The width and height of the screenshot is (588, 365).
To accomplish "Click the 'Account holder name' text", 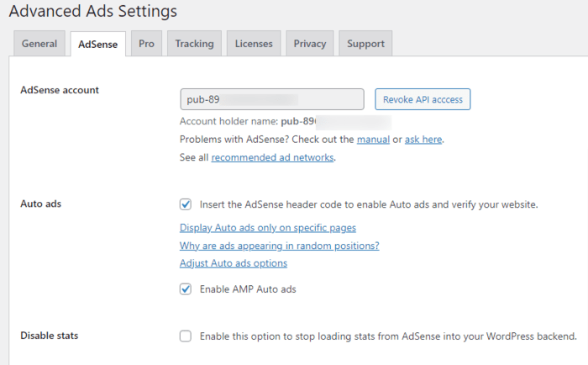I will click(x=228, y=121).
